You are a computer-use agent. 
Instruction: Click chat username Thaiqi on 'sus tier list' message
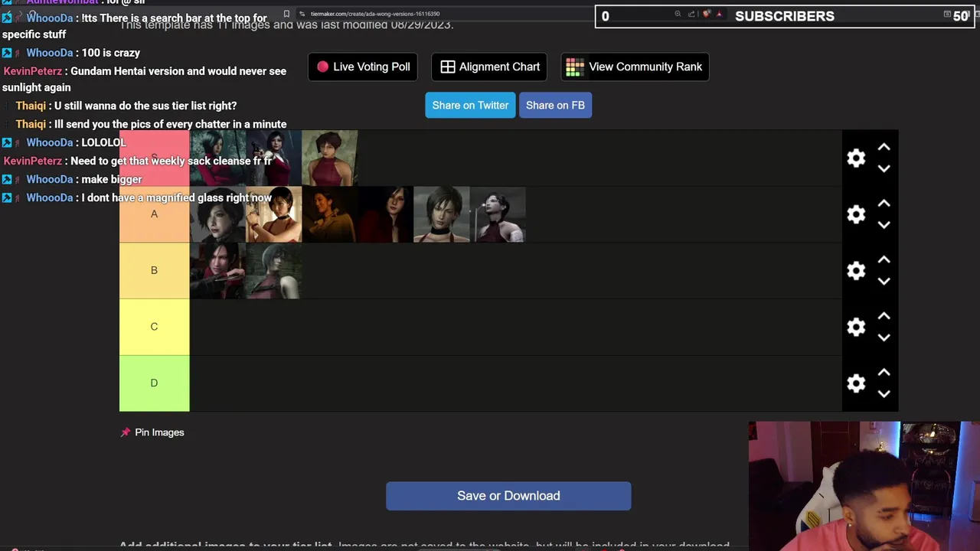(31, 106)
